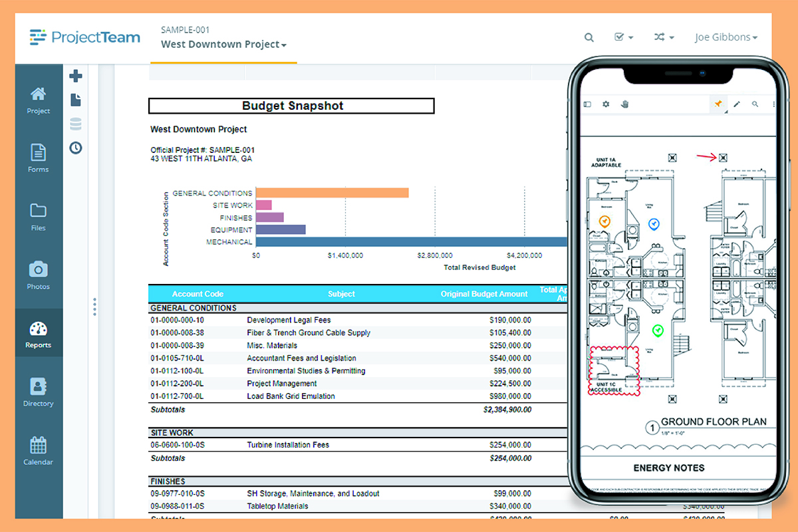
Task: Click the plus icon to add new
Action: pos(76,76)
